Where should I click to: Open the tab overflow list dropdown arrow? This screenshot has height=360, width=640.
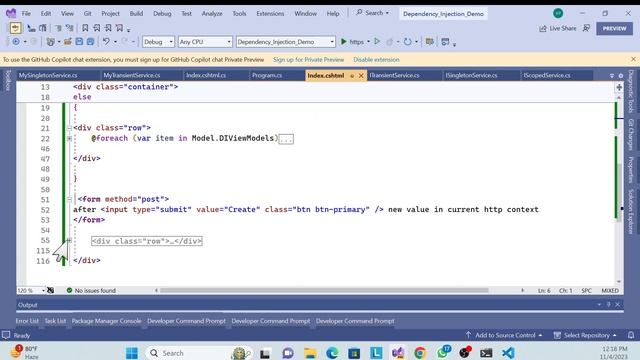(x=612, y=76)
